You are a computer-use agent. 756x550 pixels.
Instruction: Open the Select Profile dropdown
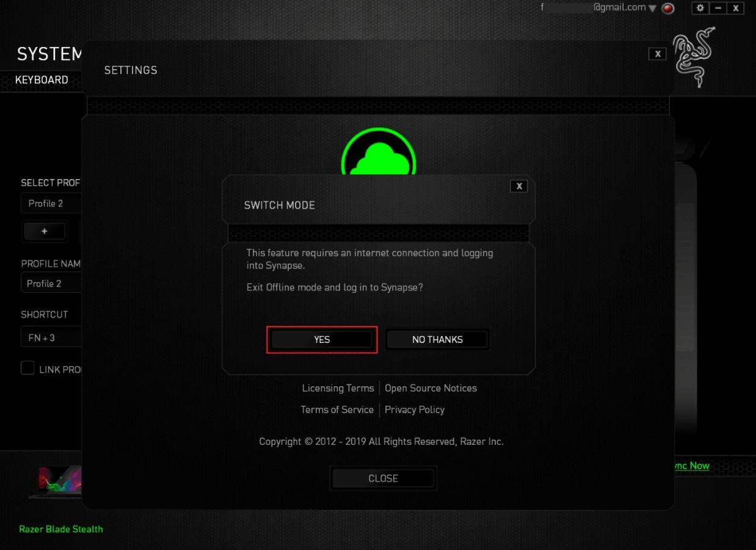(52, 204)
